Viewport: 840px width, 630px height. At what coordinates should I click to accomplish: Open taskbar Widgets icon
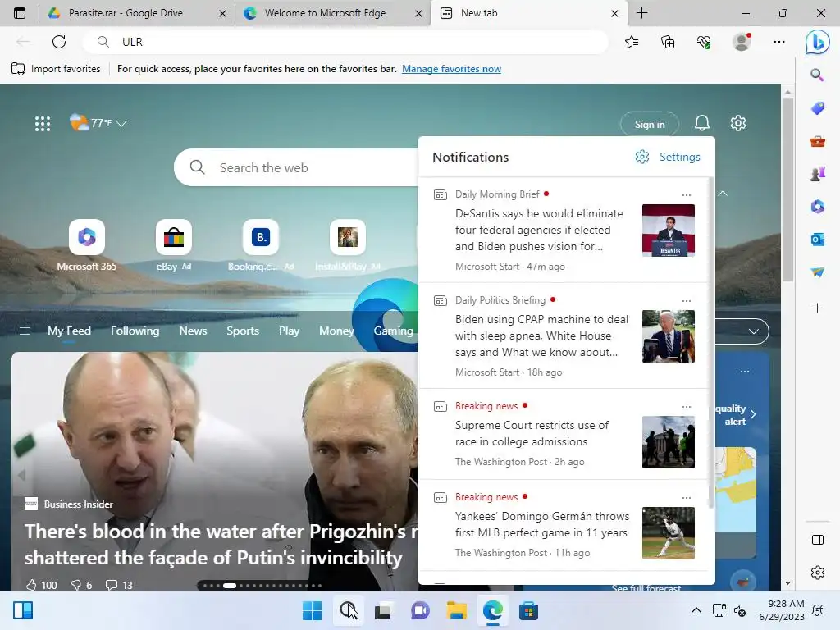coord(23,610)
